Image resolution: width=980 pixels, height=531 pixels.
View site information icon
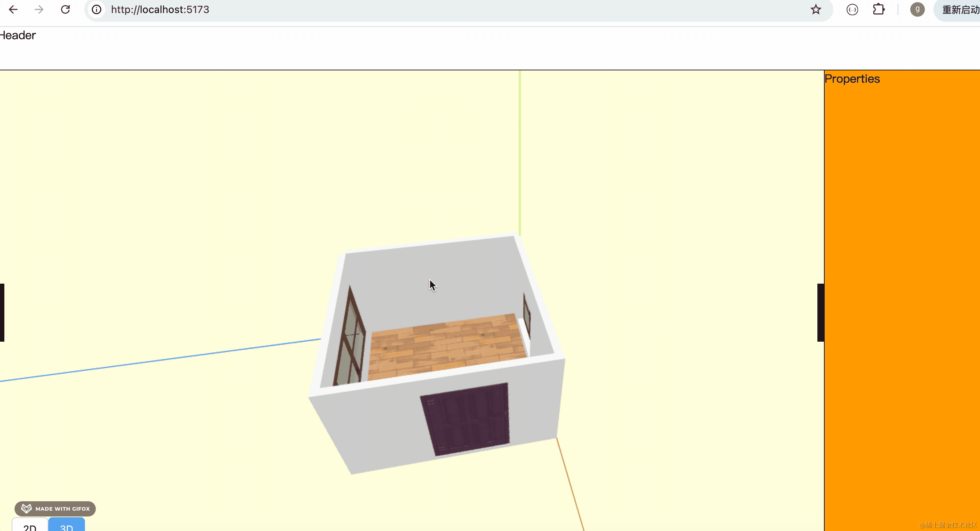(x=97, y=9)
